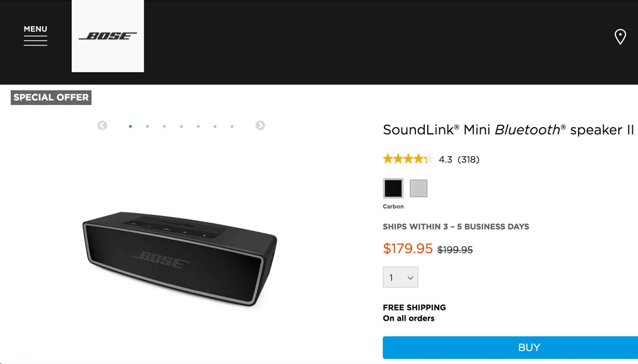Select the fifth carousel dot

pos(198,126)
